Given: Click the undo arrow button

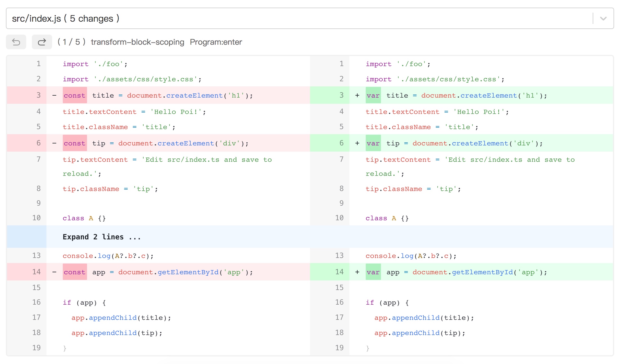Looking at the screenshot, I should coord(16,42).
